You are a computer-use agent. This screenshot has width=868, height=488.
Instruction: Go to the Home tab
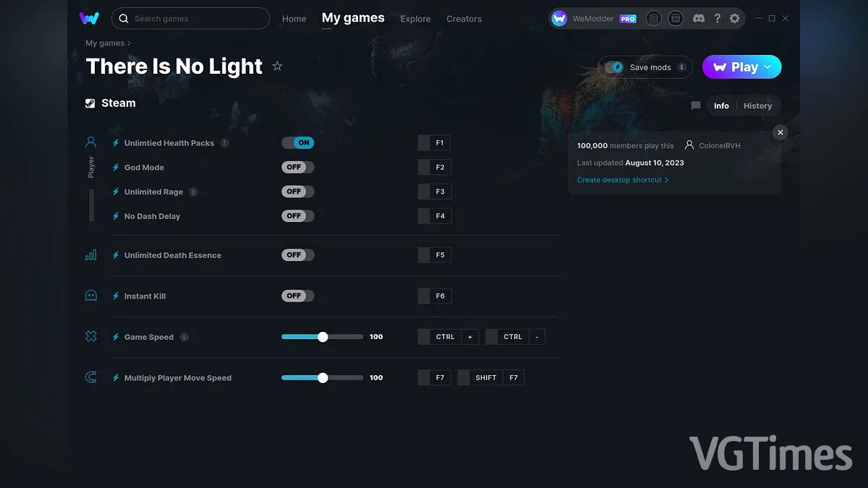tap(294, 19)
